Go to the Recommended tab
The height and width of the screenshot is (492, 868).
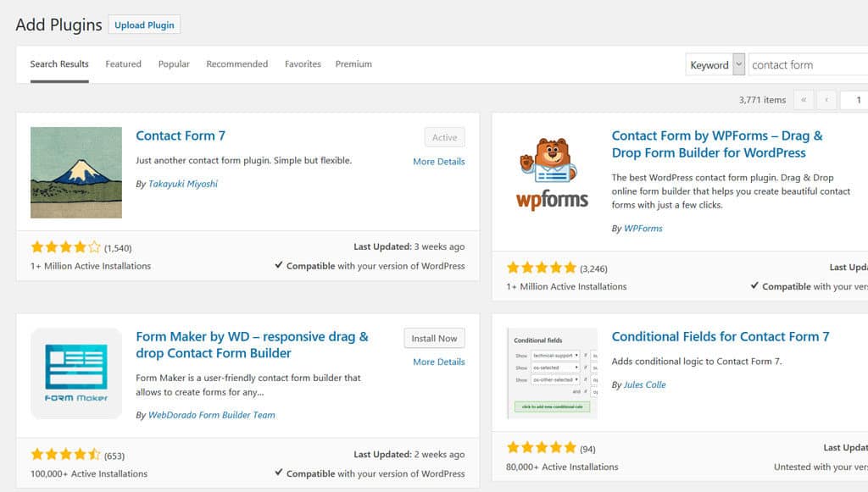(x=237, y=64)
